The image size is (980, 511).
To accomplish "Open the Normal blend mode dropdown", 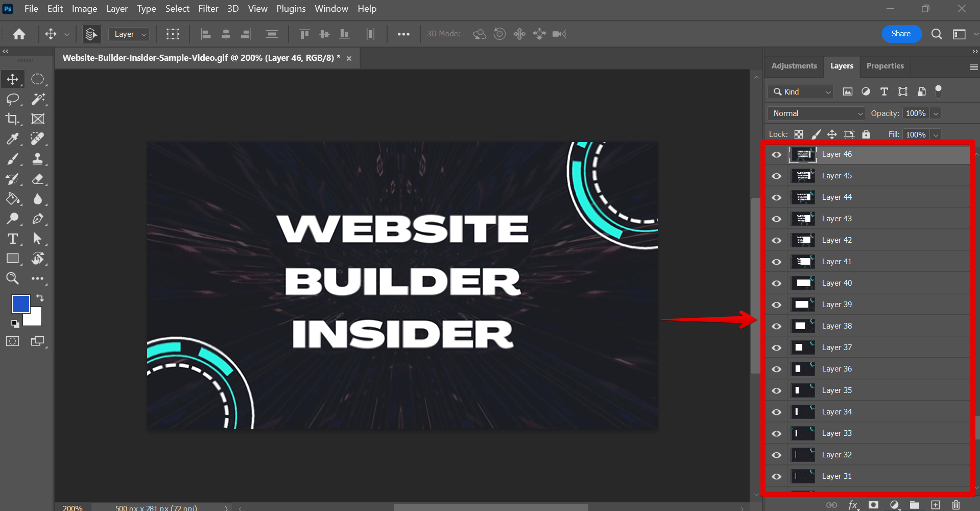I will click(x=816, y=113).
